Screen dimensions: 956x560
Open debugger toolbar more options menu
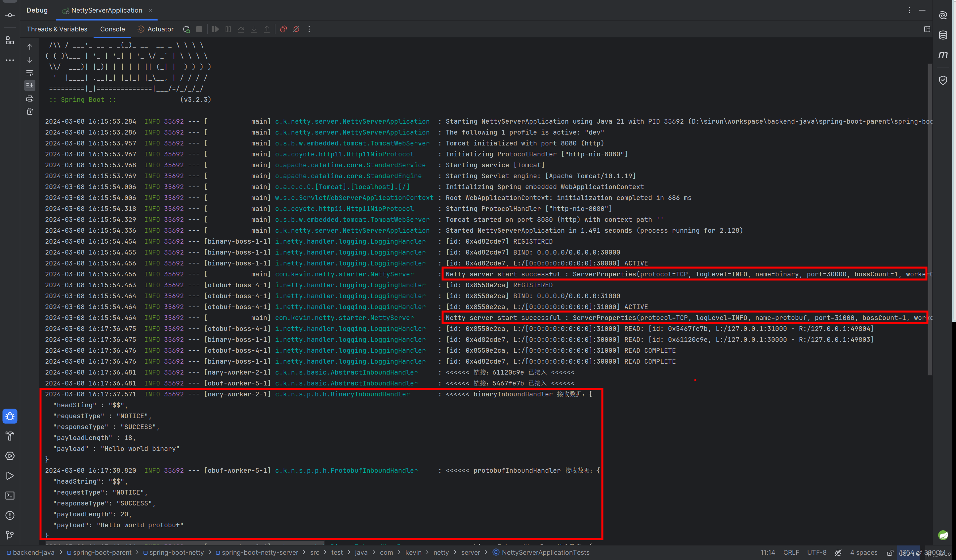[x=309, y=29]
